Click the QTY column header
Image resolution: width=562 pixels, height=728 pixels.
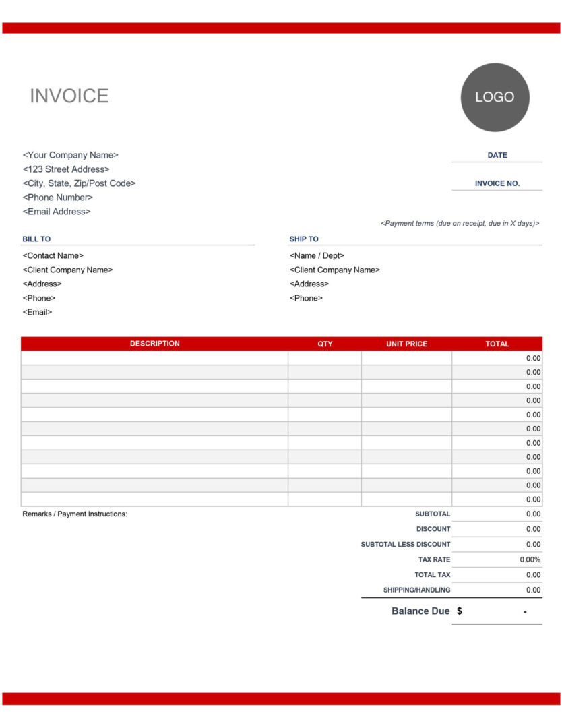pos(324,344)
